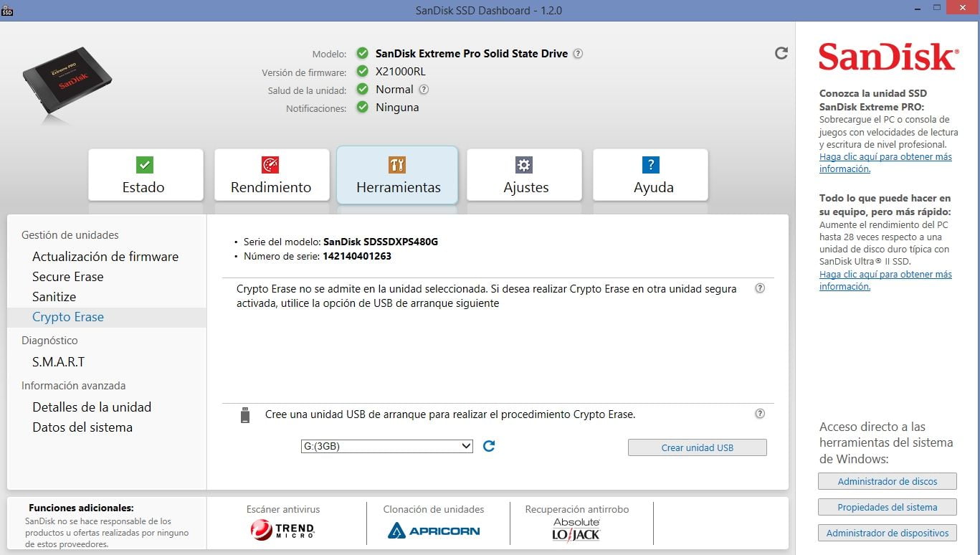980x555 pixels.
Task: Open Actualización de firmware
Action: [x=105, y=257]
